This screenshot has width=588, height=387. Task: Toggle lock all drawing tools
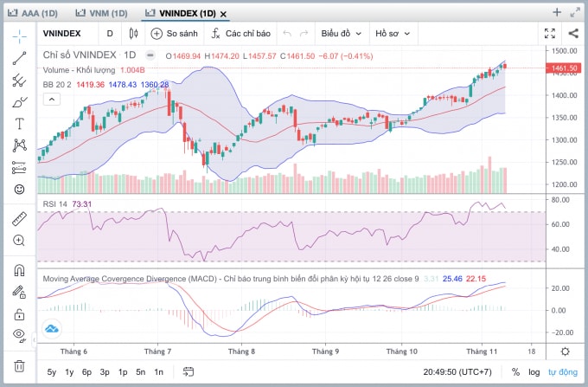pos(20,313)
